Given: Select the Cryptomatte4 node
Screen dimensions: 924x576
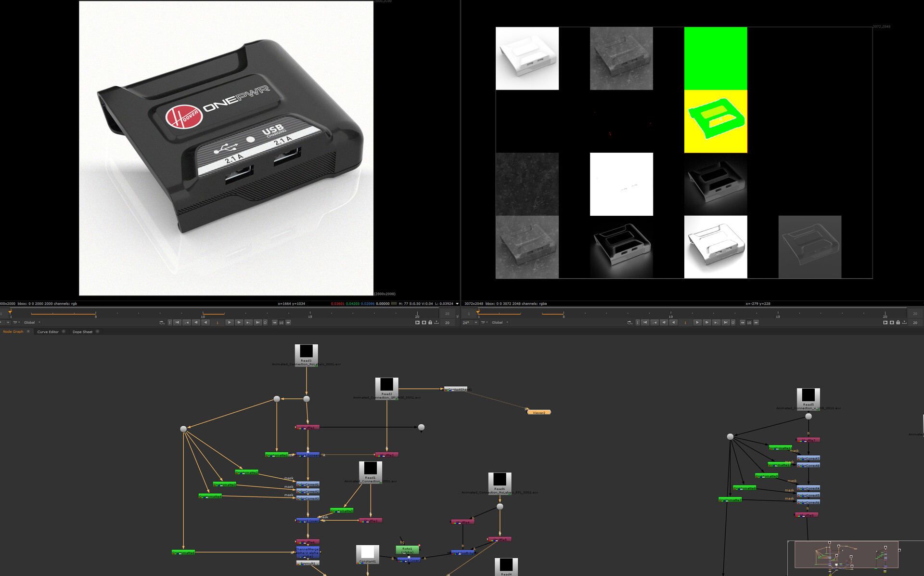Looking at the screenshot, I should pyautogui.click(x=210, y=496).
